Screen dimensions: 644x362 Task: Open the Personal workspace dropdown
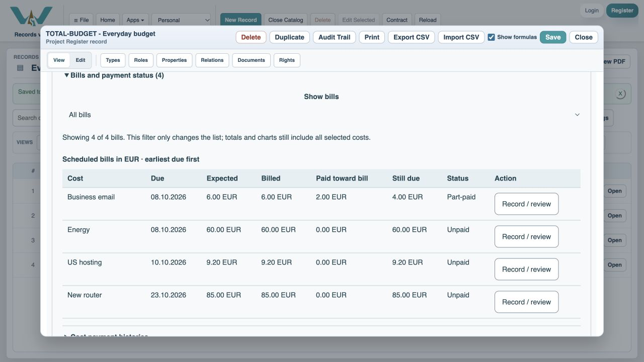coord(182,20)
